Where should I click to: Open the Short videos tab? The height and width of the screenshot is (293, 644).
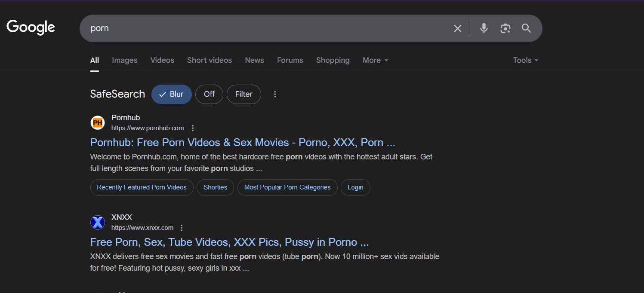[x=210, y=60]
